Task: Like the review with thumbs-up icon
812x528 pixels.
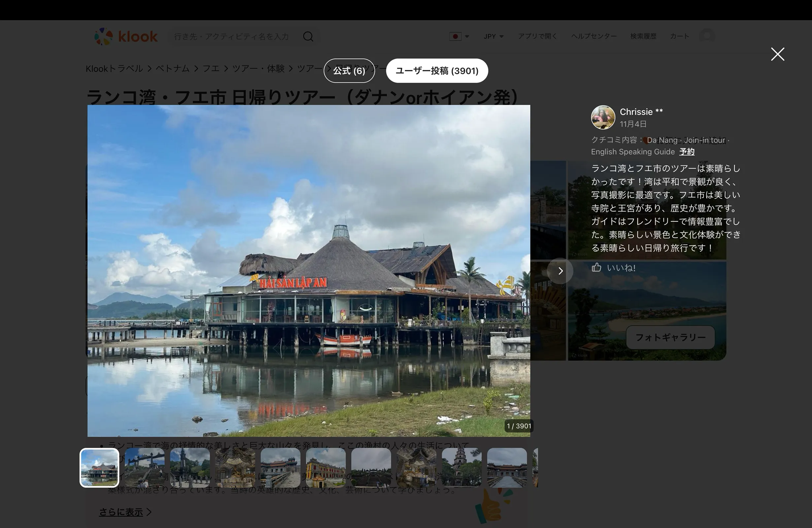Action: [x=596, y=267]
